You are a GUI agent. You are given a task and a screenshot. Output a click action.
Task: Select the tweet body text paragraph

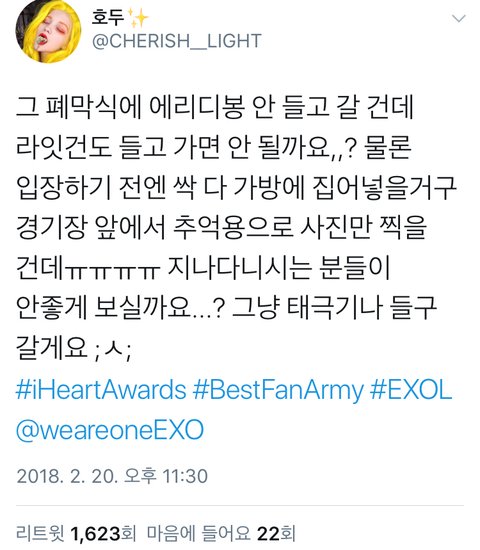point(236,228)
